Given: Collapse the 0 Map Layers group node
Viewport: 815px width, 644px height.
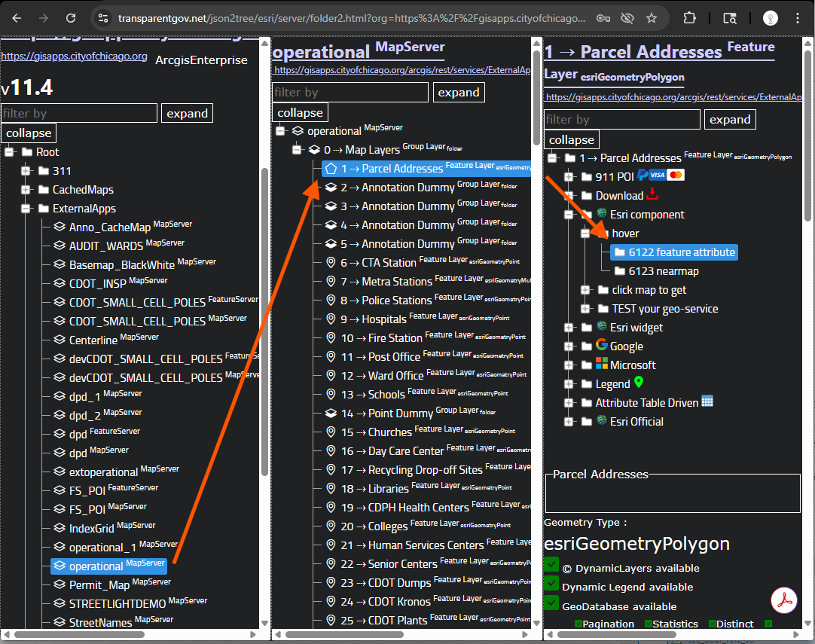Looking at the screenshot, I should (297, 150).
